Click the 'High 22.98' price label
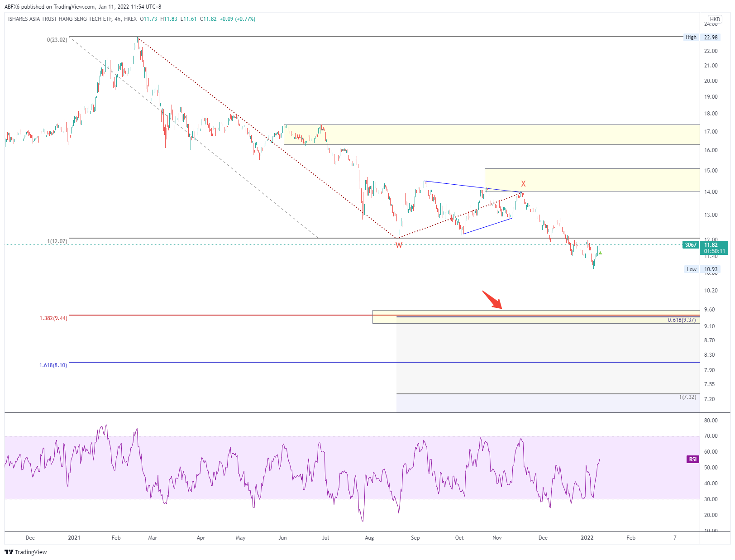 [x=702, y=37]
